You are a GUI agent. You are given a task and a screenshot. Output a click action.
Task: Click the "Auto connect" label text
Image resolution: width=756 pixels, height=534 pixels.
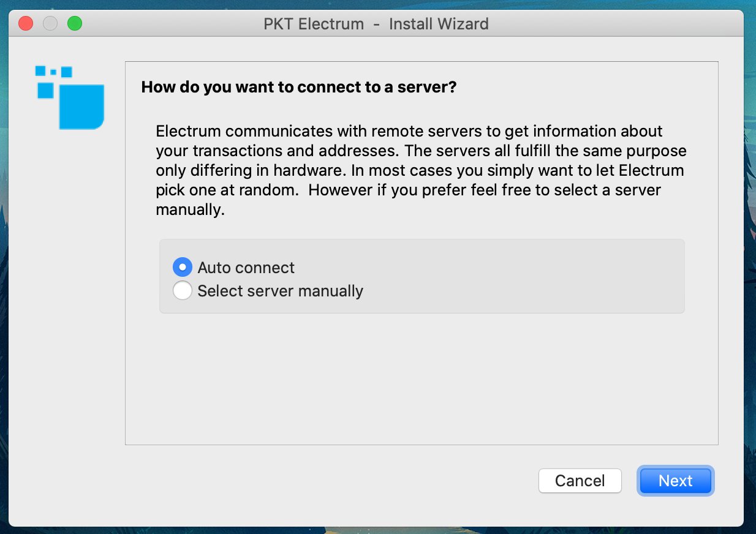(x=246, y=268)
